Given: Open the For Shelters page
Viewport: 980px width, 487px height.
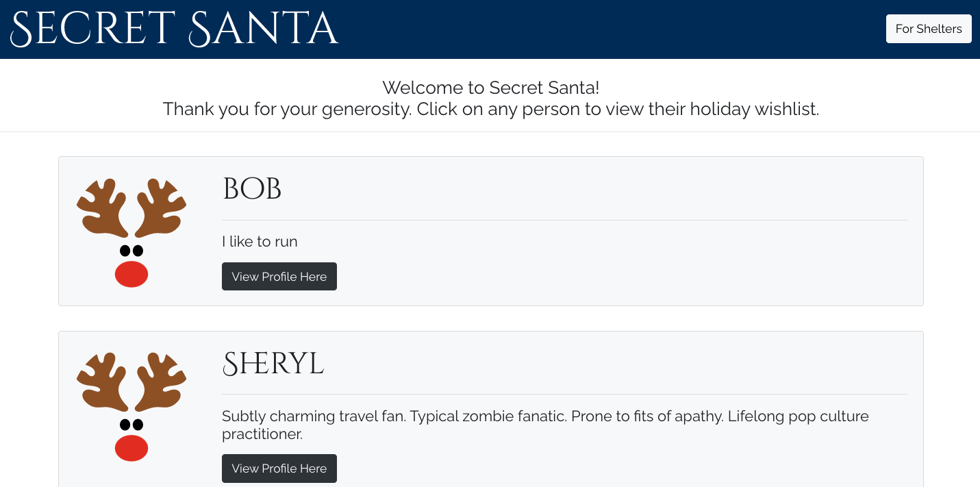Looking at the screenshot, I should coord(928,29).
